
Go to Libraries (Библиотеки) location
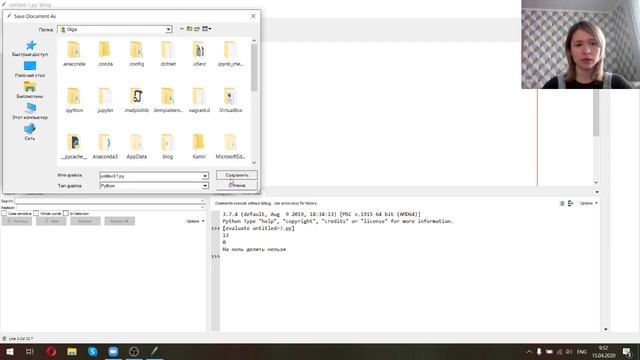coord(30,90)
